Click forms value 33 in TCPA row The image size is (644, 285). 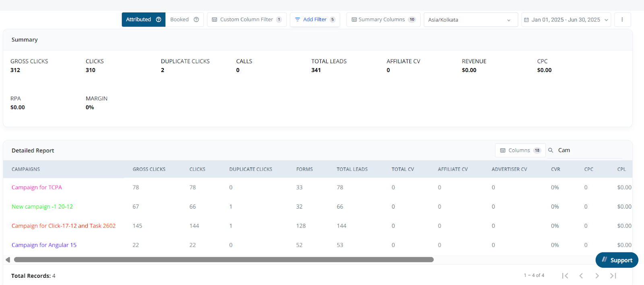click(x=299, y=187)
